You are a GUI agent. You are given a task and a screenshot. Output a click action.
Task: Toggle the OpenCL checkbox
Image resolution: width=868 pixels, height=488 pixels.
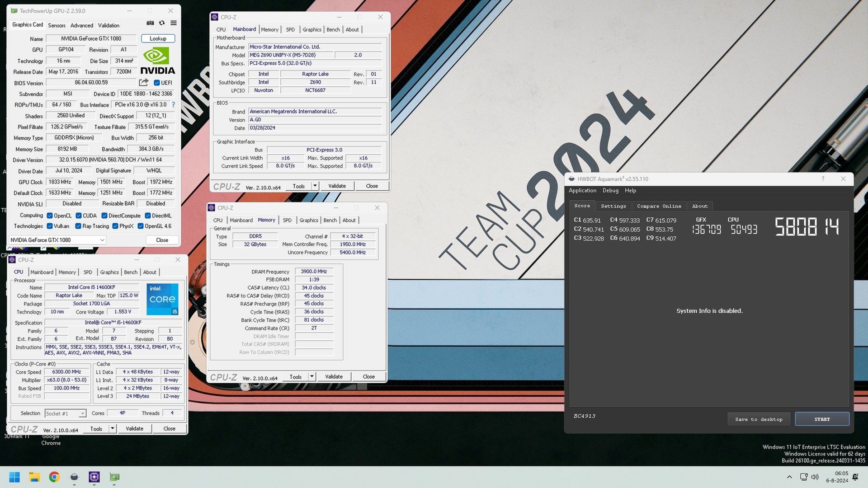(50, 216)
